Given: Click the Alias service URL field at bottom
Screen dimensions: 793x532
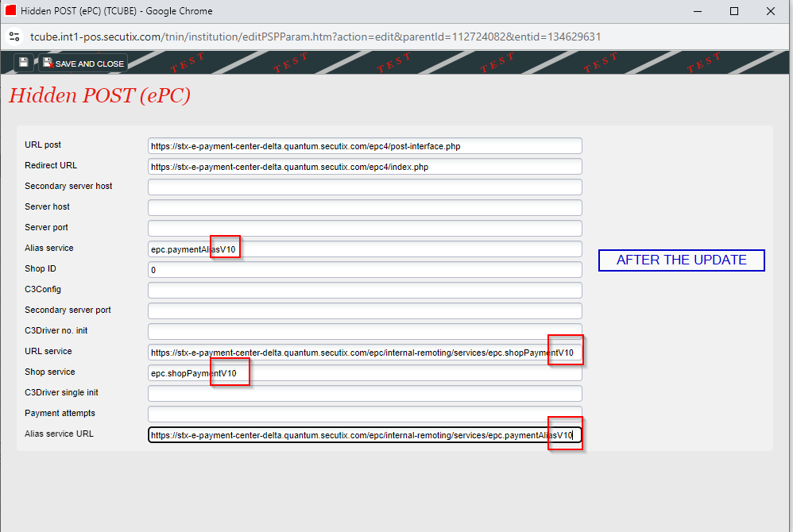Looking at the screenshot, I should click(364, 434).
